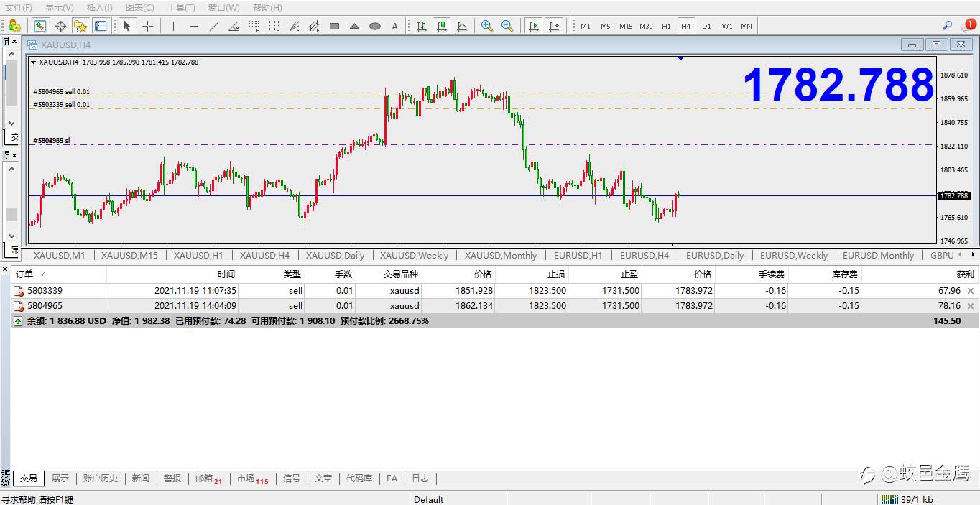Select the channel tool marked E
980x505 pixels.
click(x=314, y=26)
